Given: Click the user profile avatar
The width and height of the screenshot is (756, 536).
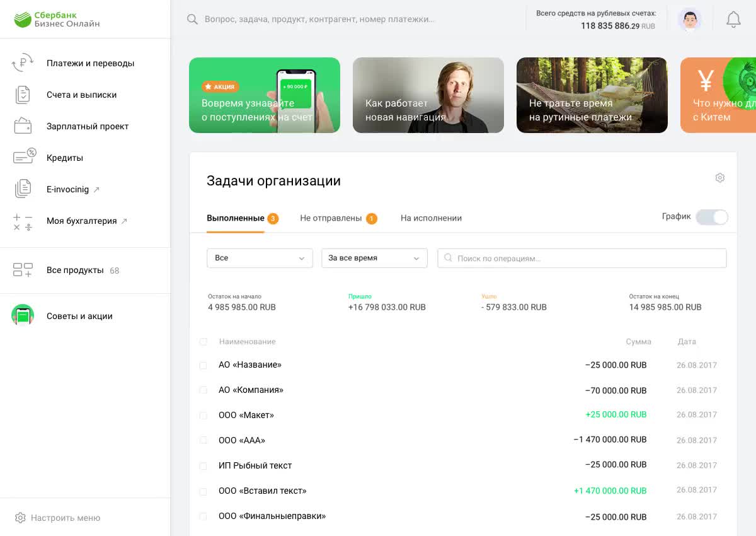Looking at the screenshot, I should pyautogui.click(x=689, y=20).
